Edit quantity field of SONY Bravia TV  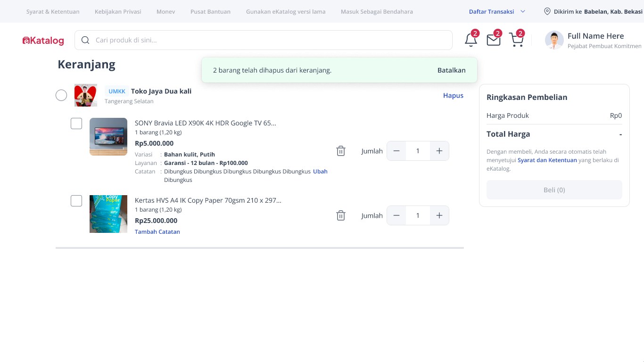click(x=418, y=151)
